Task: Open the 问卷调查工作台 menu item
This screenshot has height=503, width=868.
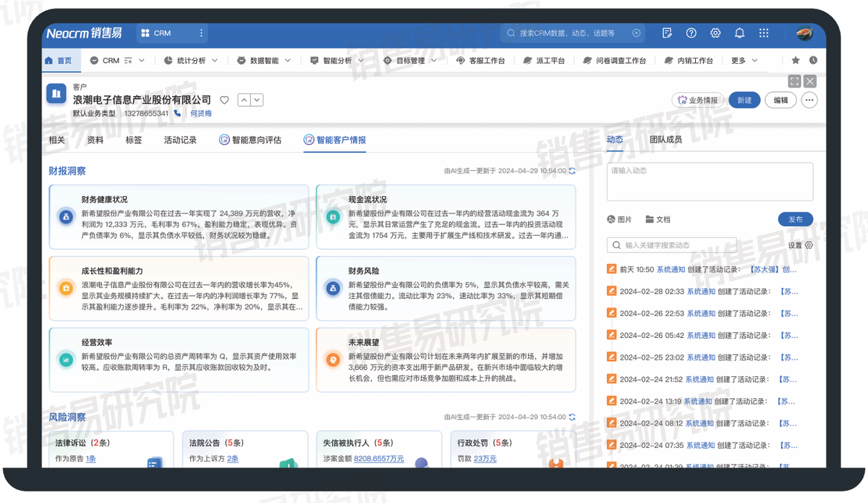Action: pyautogui.click(x=613, y=61)
